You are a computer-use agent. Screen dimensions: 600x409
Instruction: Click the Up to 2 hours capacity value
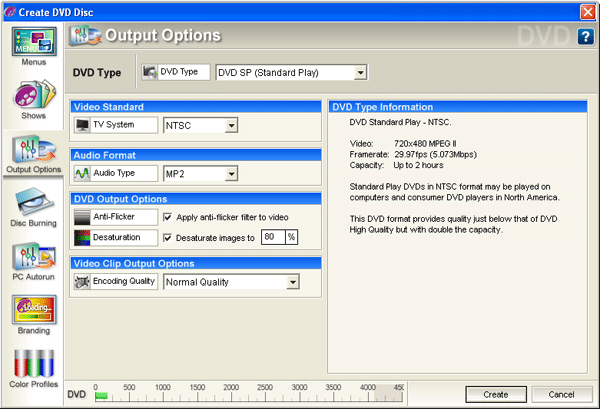coord(418,165)
